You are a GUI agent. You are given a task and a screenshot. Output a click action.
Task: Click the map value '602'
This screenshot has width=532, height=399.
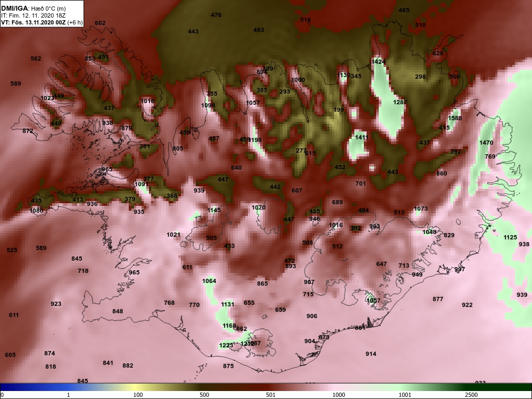pos(100,23)
